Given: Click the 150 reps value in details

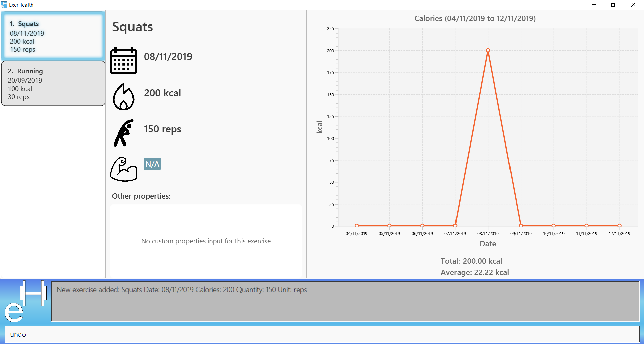Looking at the screenshot, I should click(163, 129).
